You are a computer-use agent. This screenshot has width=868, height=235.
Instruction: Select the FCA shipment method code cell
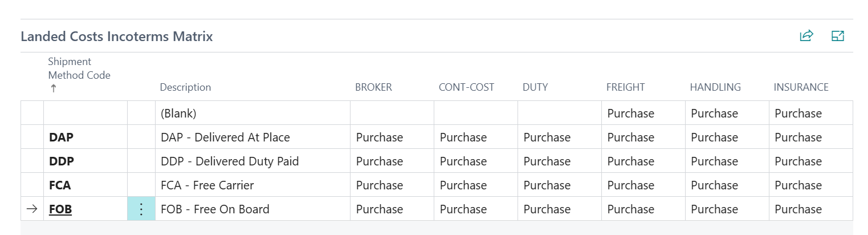click(x=60, y=185)
